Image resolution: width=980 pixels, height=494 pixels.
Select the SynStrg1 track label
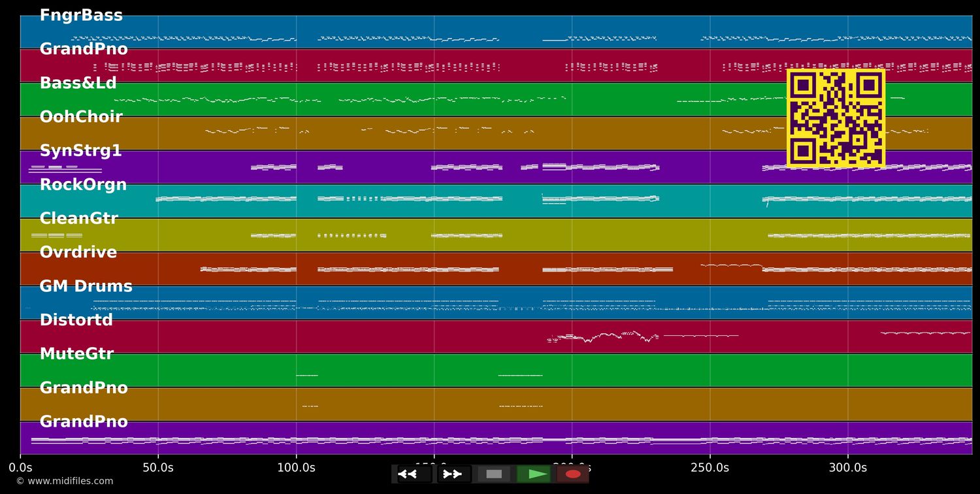[x=81, y=150]
